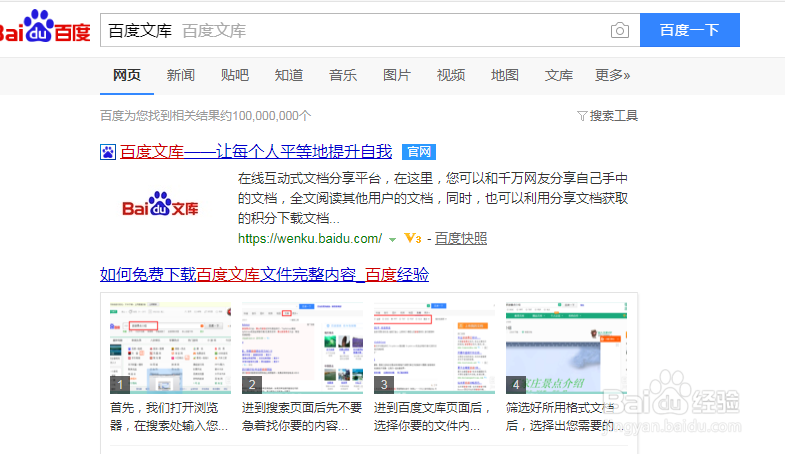Open 如何免费下载百度文库文件完整内容 result
Viewport: 785px width, 454px height.
pos(264,275)
